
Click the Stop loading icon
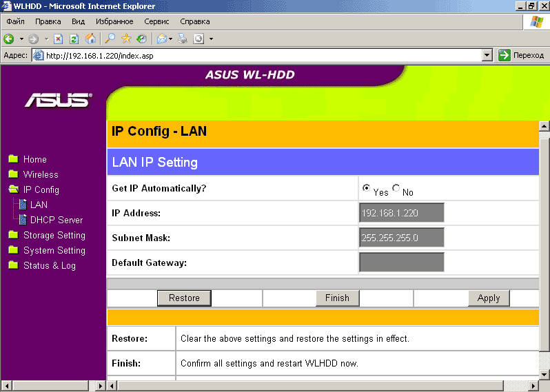coord(58,39)
